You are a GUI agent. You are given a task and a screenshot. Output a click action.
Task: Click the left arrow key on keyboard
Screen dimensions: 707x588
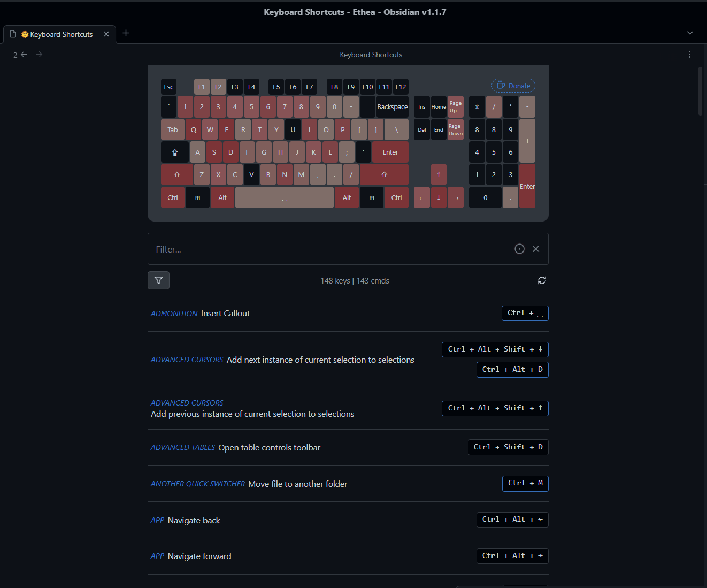(422, 197)
